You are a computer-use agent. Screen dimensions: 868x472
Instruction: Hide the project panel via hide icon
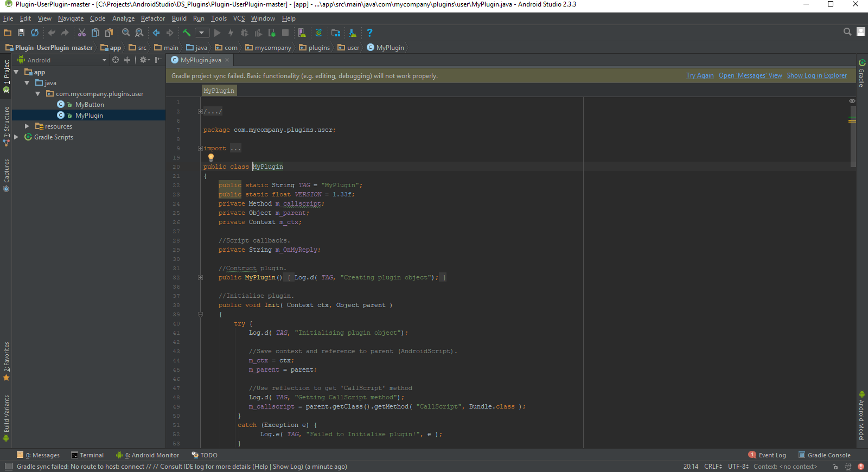coord(158,60)
